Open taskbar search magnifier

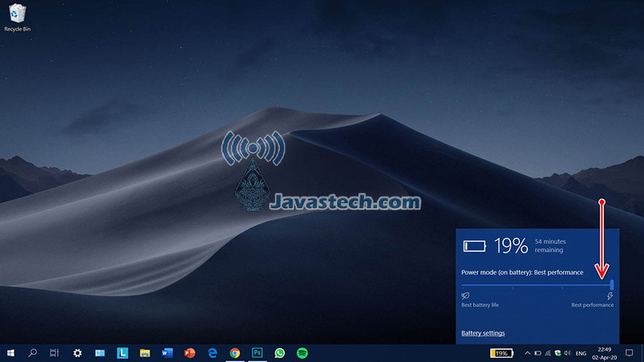(x=32, y=353)
